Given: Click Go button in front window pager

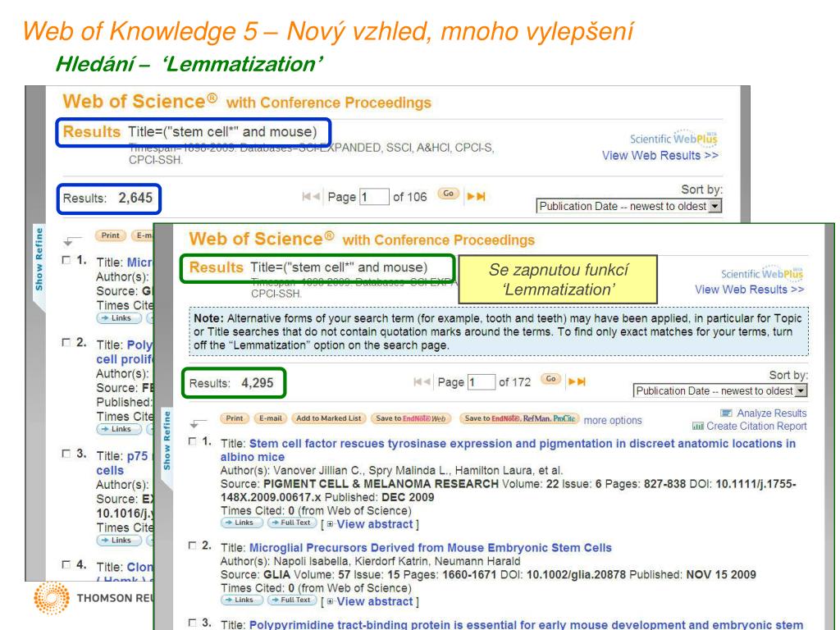Looking at the screenshot, I should (x=550, y=379).
